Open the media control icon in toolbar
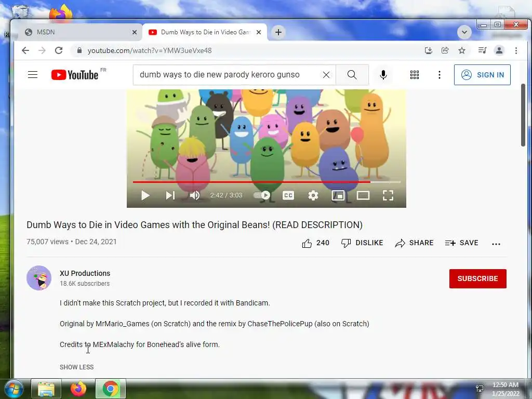This screenshot has width=532, height=399. (x=482, y=50)
